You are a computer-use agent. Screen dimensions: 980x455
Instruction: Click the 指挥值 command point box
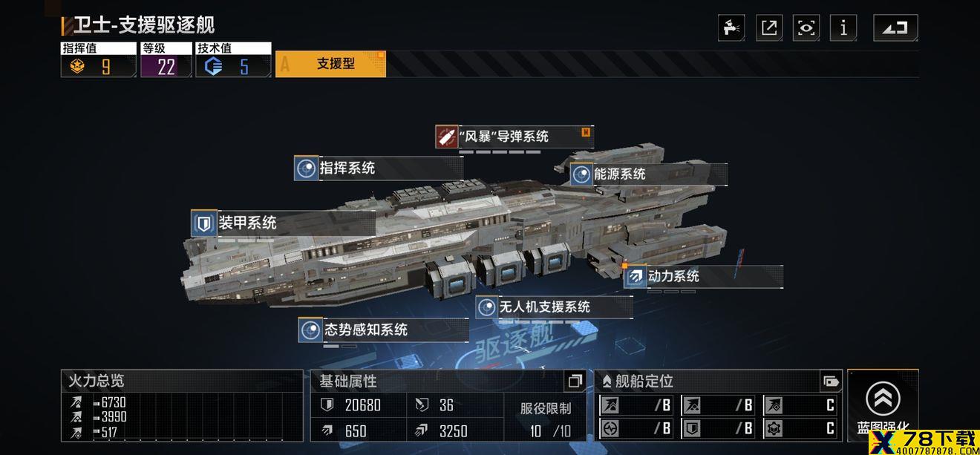coord(99,60)
